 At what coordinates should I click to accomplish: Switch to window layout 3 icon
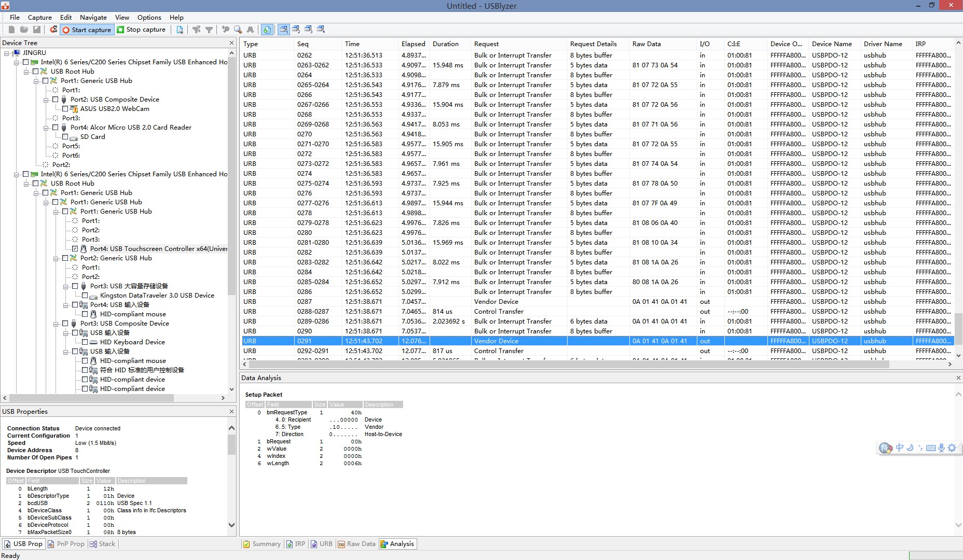point(309,30)
